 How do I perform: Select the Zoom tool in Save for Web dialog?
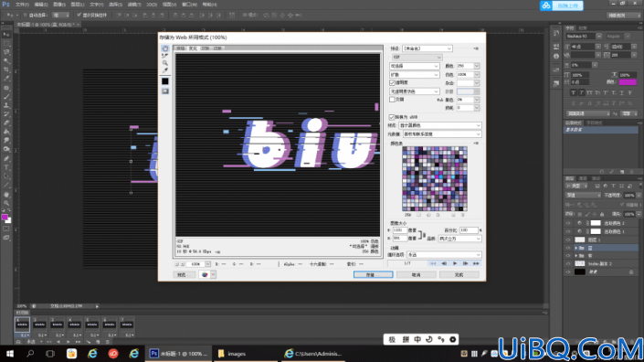(165, 63)
